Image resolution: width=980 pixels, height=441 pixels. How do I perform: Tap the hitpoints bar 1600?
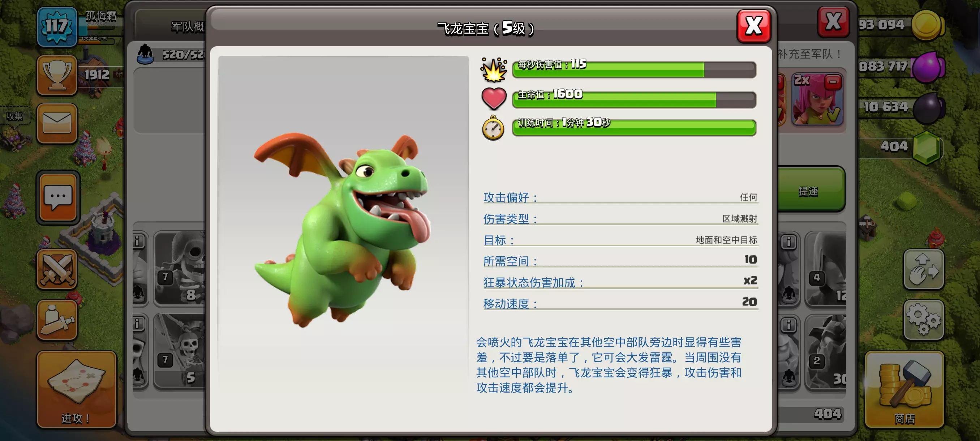[634, 99]
